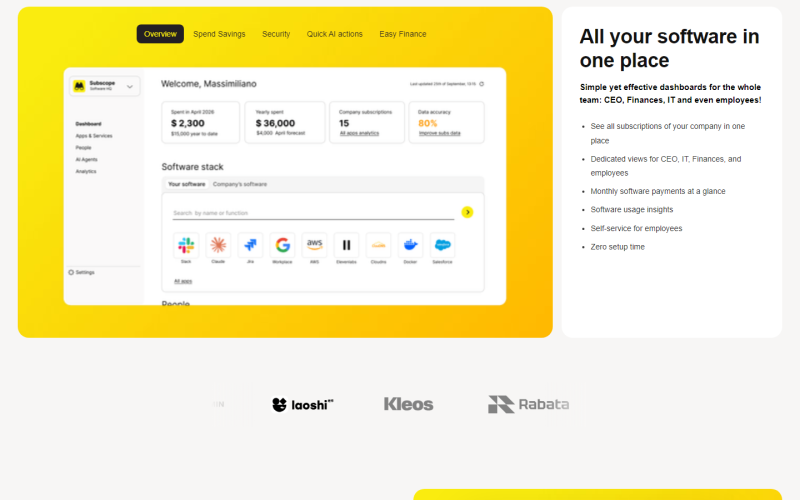Click the Rabata logo
Screen dimensions: 800x500
[529, 405]
